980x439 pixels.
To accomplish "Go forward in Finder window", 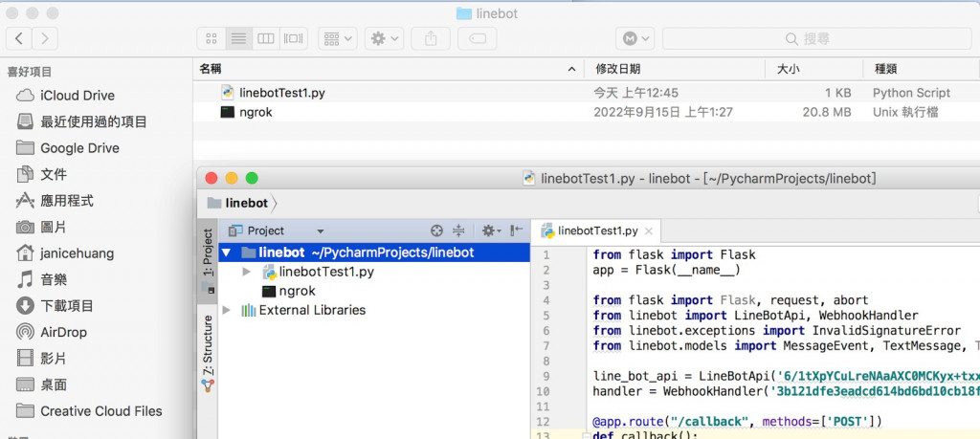I will click(x=44, y=38).
